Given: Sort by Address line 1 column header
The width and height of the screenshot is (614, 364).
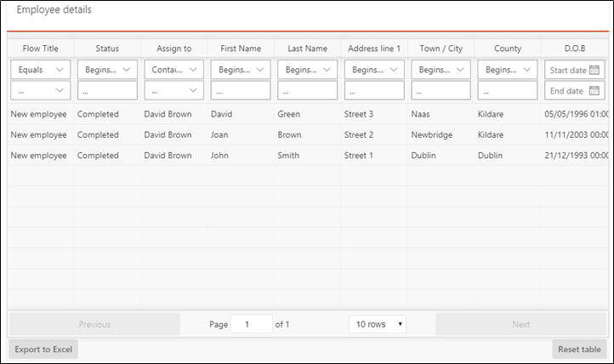Looking at the screenshot, I should click(374, 48).
